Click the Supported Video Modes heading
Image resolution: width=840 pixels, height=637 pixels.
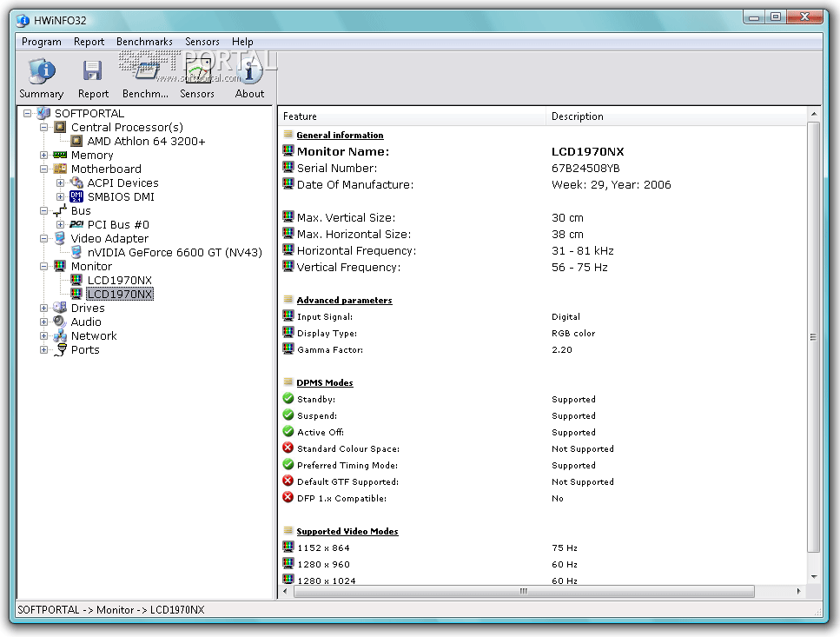(x=347, y=531)
